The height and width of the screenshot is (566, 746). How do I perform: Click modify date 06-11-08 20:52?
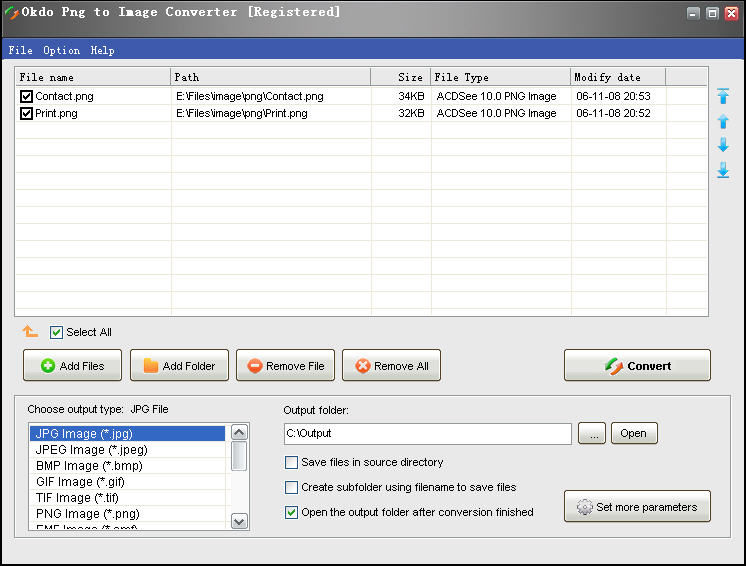tap(613, 114)
